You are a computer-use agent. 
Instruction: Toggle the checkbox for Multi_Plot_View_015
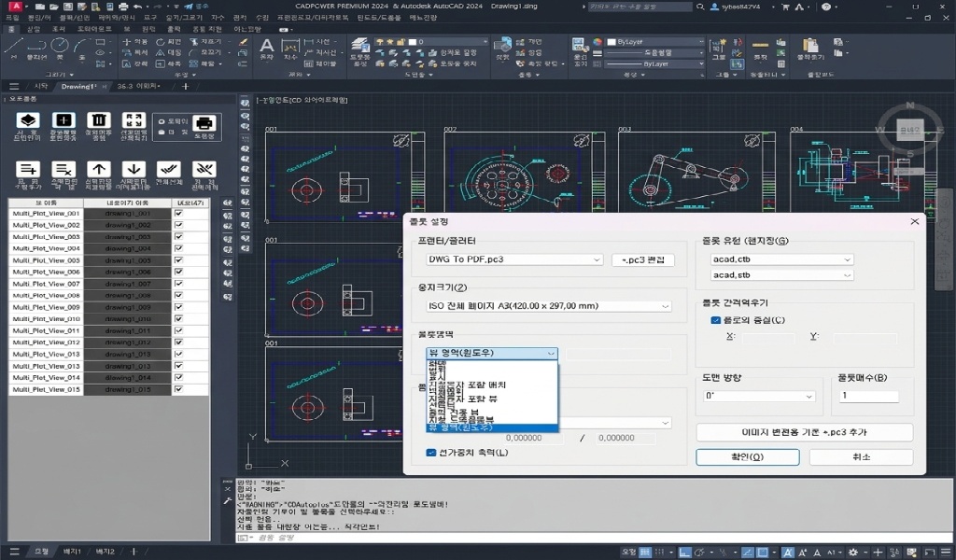pos(178,389)
